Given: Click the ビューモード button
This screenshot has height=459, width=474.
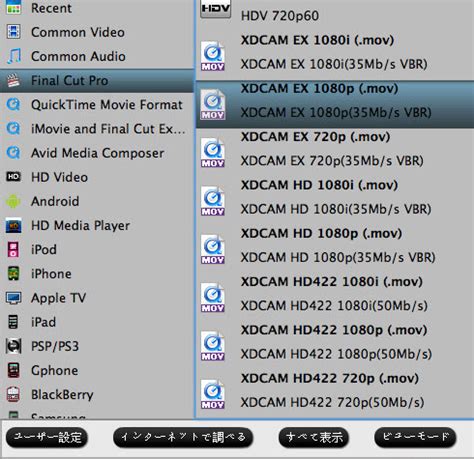Looking at the screenshot, I should 415,437.
